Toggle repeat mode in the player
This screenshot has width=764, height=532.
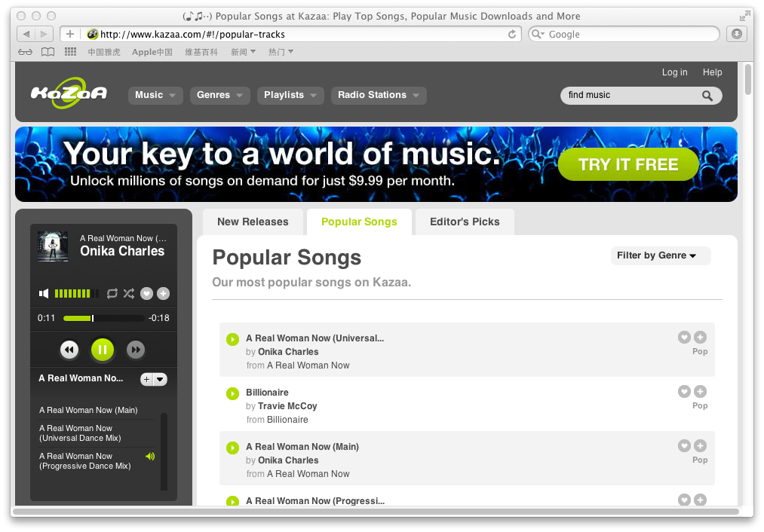(x=112, y=293)
